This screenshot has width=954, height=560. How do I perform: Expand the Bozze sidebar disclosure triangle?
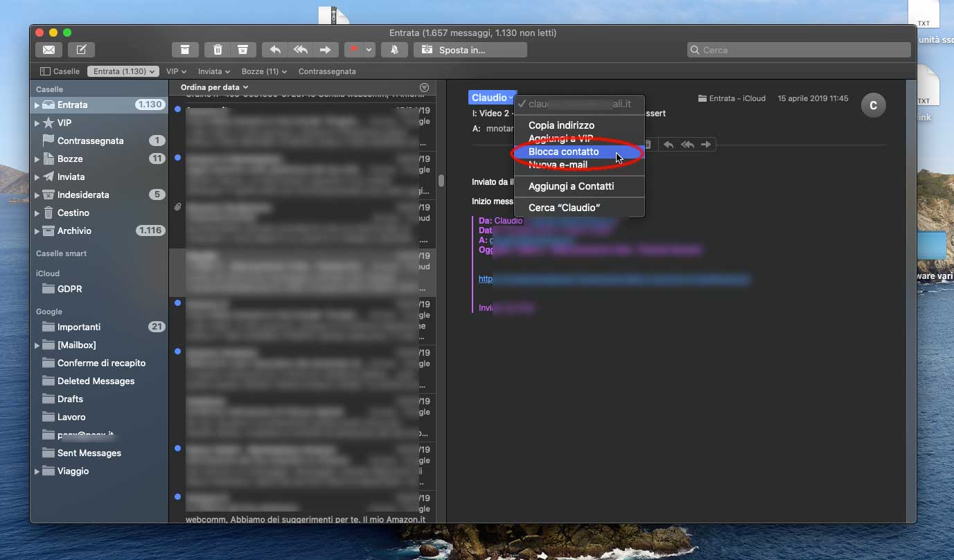coord(37,159)
